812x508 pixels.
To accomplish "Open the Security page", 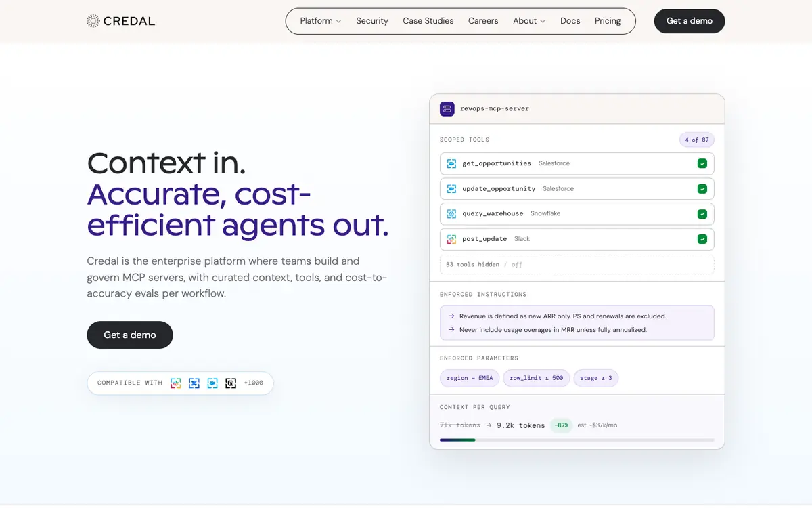I will (x=372, y=21).
